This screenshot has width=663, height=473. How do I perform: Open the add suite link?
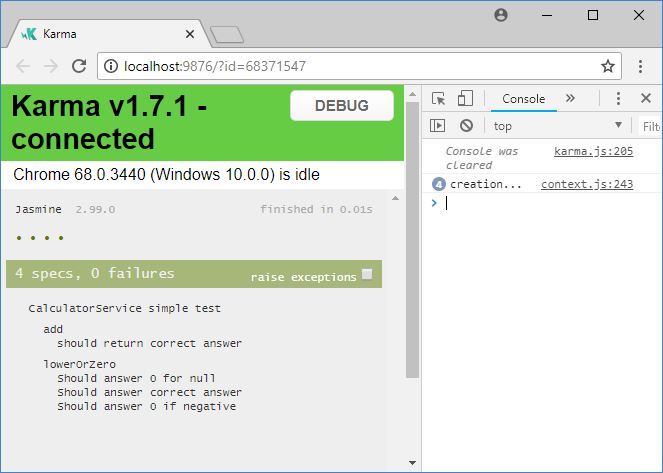[53, 329]
